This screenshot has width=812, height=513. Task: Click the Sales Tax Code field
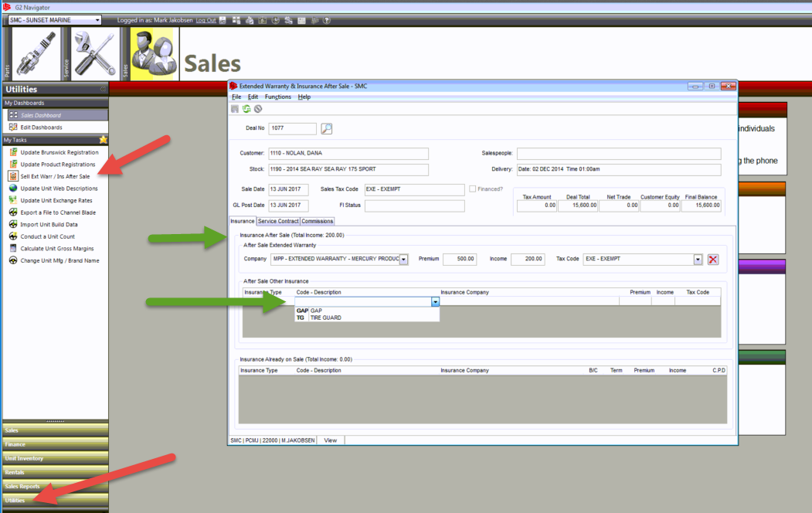tap(414, 189)
